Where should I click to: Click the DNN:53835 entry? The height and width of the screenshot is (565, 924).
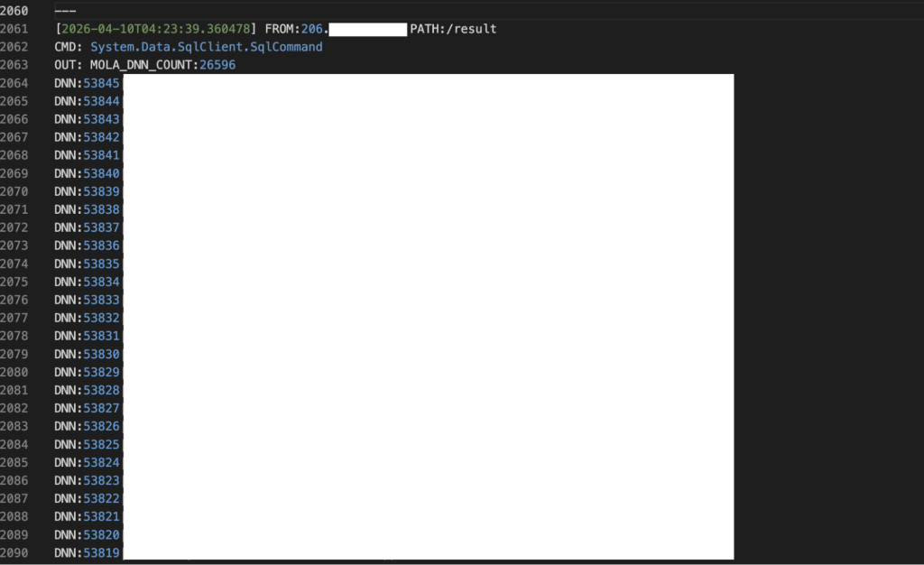tap(87, 264)
